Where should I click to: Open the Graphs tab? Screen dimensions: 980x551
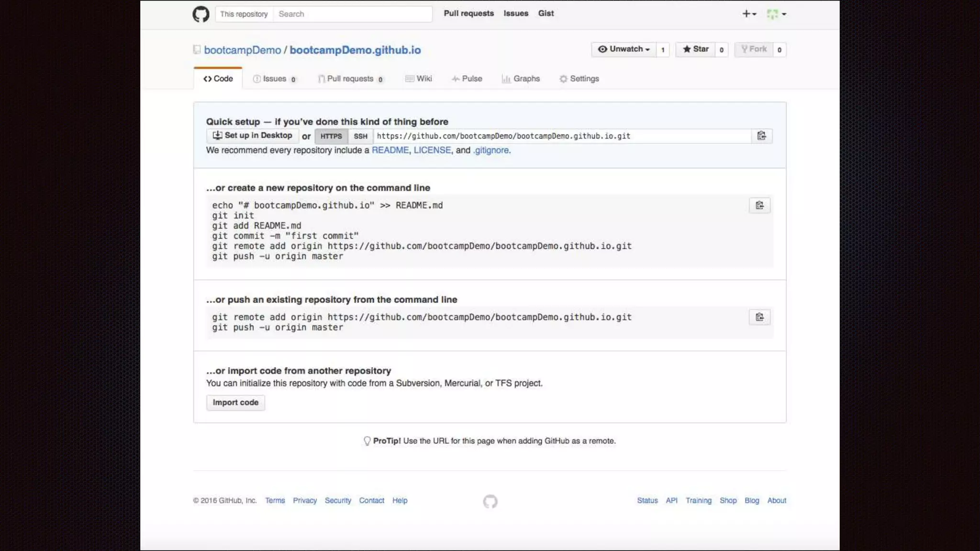click(521, 79)
